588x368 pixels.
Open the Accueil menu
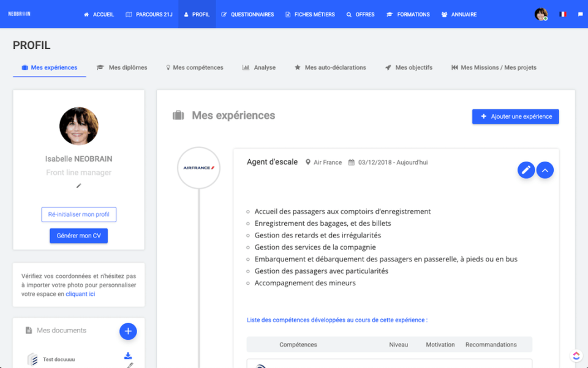coord(99,14)
